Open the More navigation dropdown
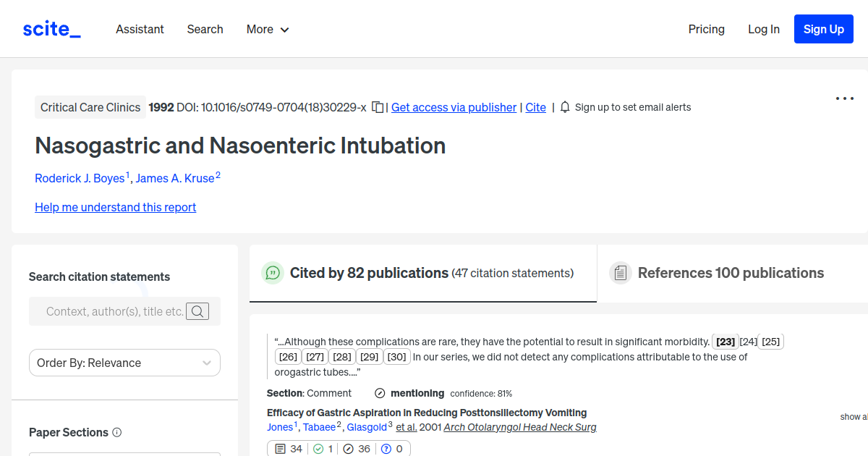The width and height of the screenshot is (868, 456). (267, 29)
